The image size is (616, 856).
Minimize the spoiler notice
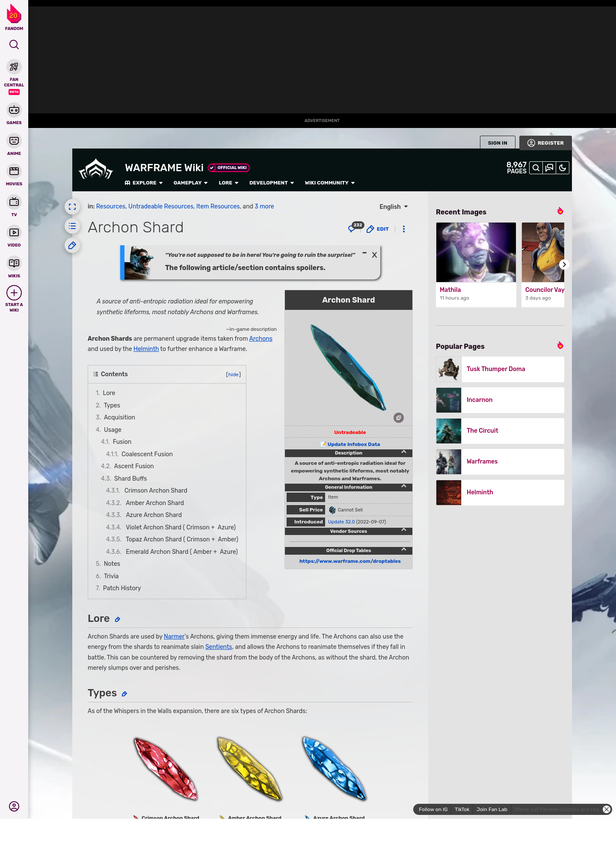point(364,253)
